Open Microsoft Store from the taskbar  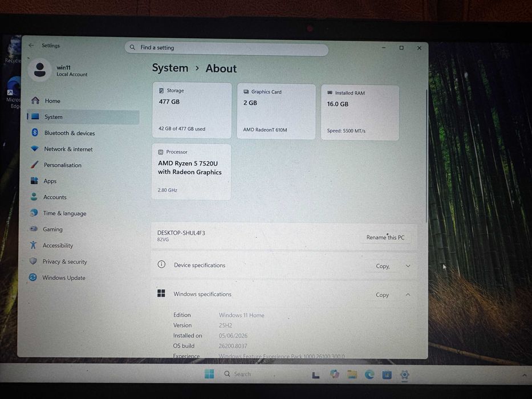[387, 374]
